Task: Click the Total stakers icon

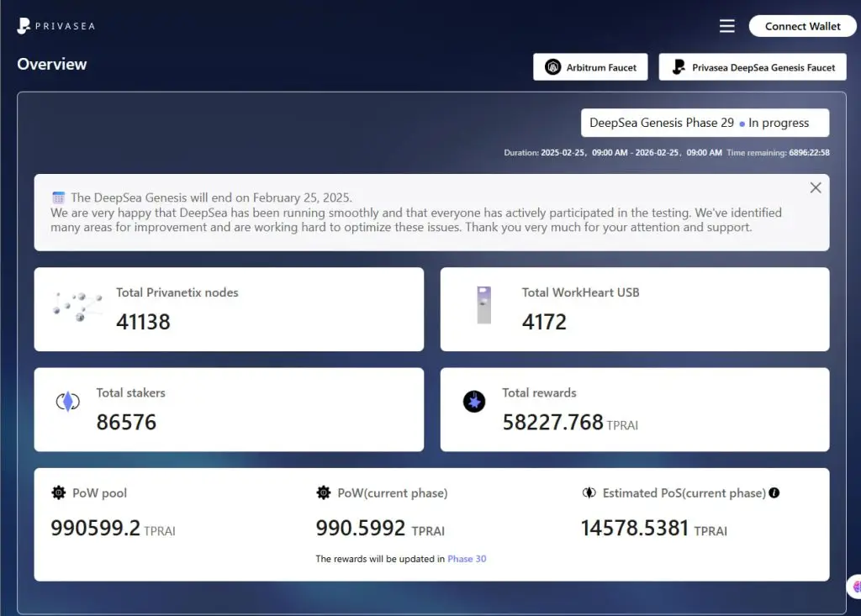Action: pyautogui.click(x=67, y=402)
